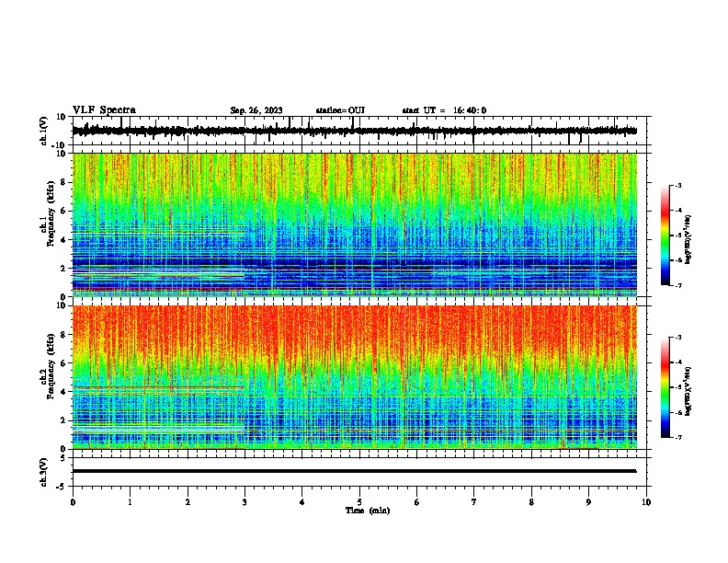This screenshot has height=563, width=728.
Task: Click the "ch.3(V)" axis label
Action: pos(44,472)
